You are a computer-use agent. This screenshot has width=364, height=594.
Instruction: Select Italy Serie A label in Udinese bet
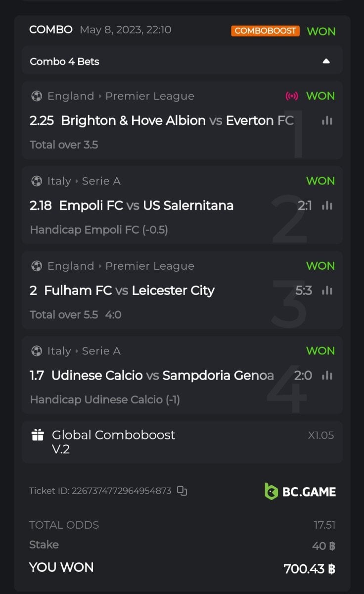(84, 351)
